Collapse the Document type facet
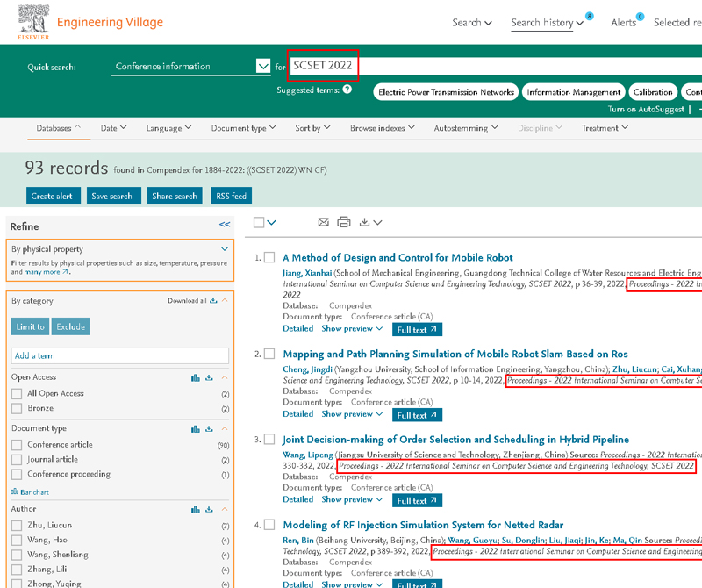Viewport: 702px width, 588px height. click(225, 428)
